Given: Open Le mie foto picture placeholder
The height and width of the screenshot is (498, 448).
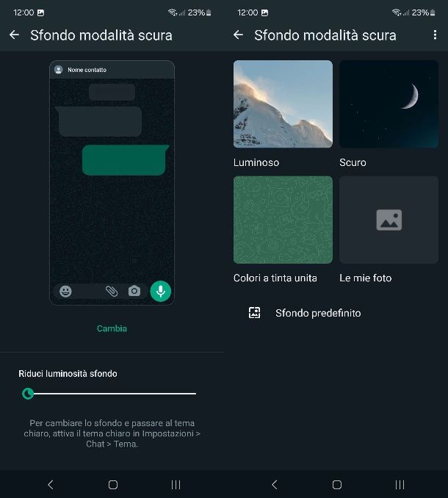Looking at the screenshot, I should 389,220.
